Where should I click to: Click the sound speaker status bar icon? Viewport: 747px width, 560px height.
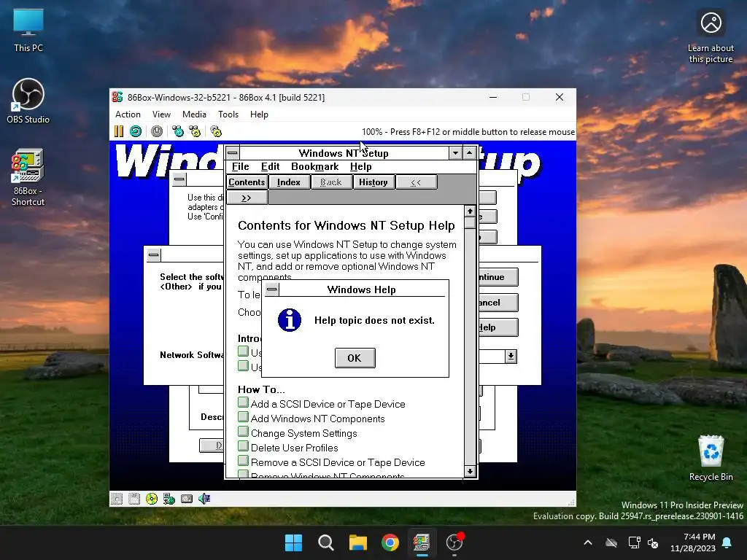point(204,499)
